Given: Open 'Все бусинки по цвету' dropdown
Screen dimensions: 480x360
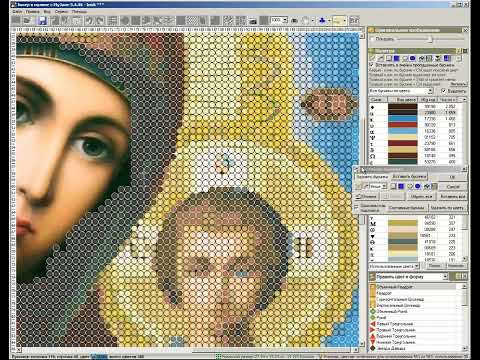Looking at the screenshot, I should (x=401, y=91).
